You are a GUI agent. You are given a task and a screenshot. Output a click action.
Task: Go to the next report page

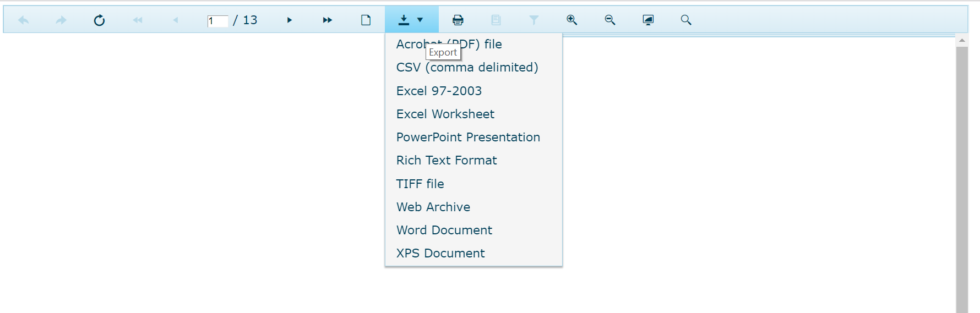coord(290,20)
